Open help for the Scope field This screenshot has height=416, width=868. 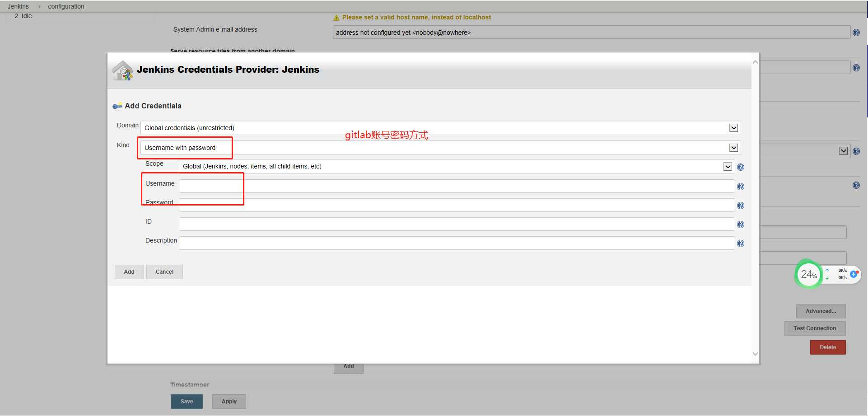click(x=741, y=167)
